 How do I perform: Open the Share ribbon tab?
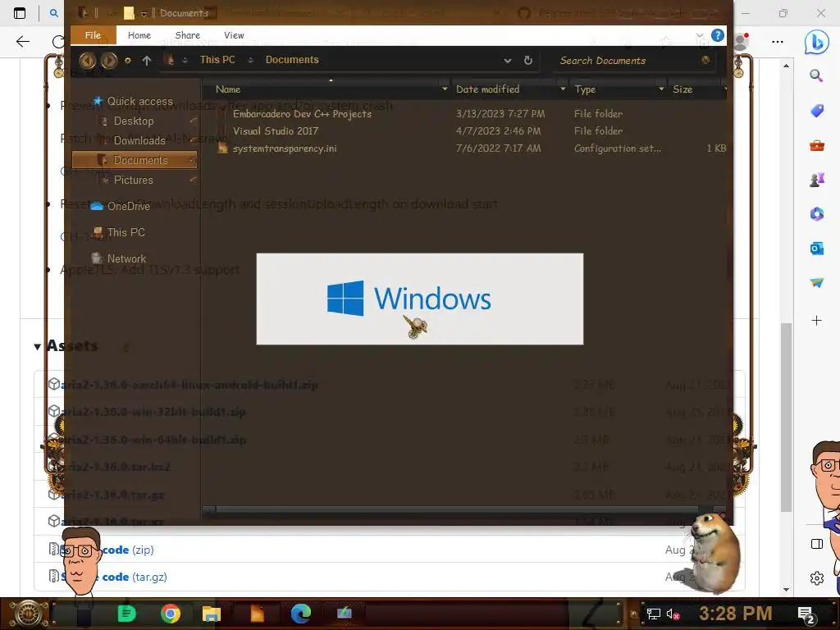click(x=188, y=35)
